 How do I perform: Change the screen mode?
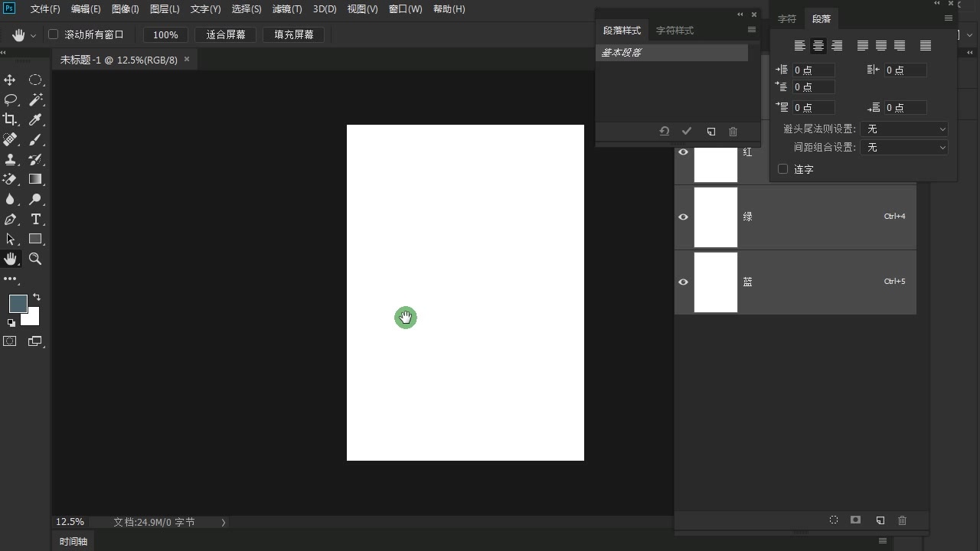point(35,341)
